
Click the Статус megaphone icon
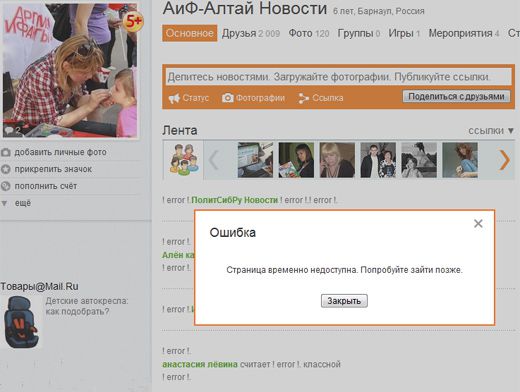point(174,98)
